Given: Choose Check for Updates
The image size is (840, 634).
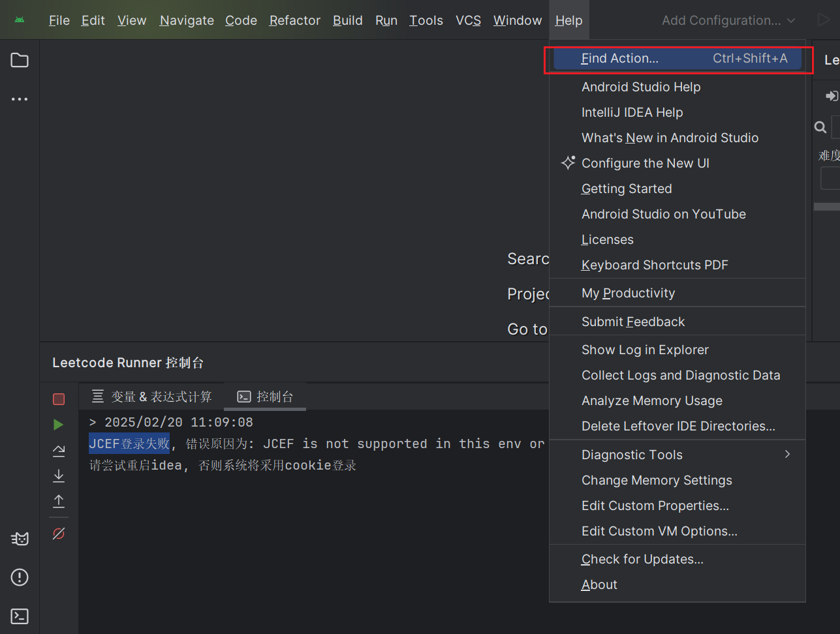Looking at the screenshot, I should 677,559.
